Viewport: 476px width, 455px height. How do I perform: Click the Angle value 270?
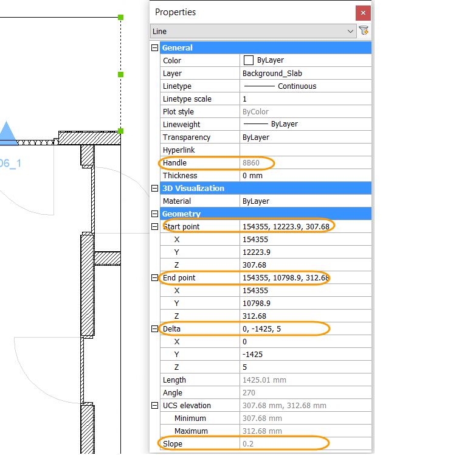click(249, 393)
